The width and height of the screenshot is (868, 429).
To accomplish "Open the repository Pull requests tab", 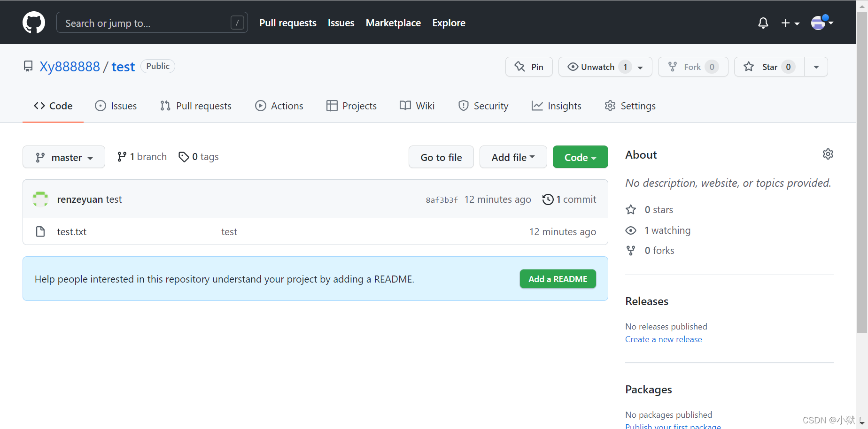I will (x=196, y=106).
